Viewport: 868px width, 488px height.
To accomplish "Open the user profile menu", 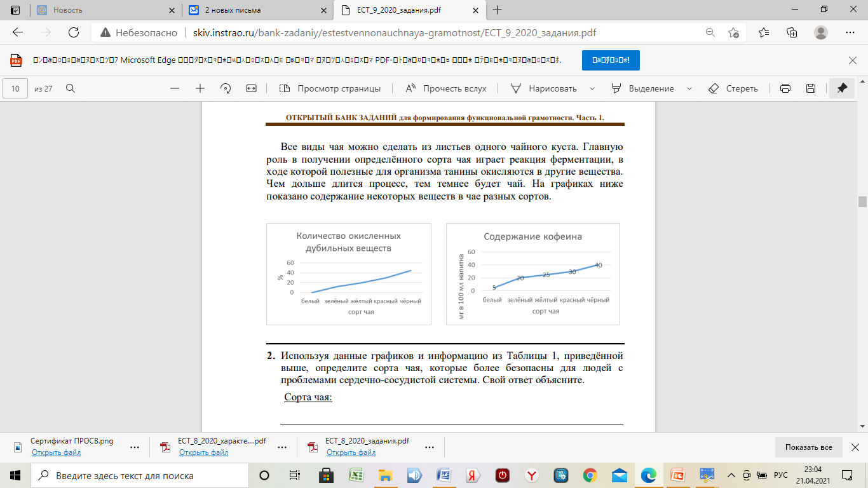I will (x=821, y=32).
